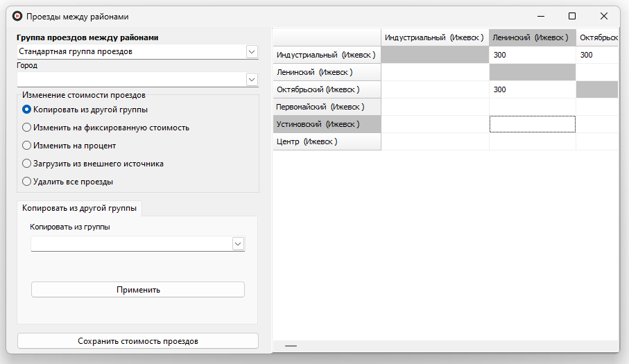
Task: Click 'Сохранить стоимость проездов' button
Action: click(x=138, y=341)
